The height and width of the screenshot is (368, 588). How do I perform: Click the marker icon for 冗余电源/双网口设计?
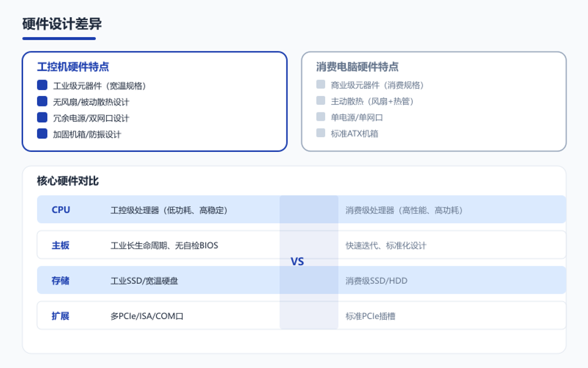point(41,117)
